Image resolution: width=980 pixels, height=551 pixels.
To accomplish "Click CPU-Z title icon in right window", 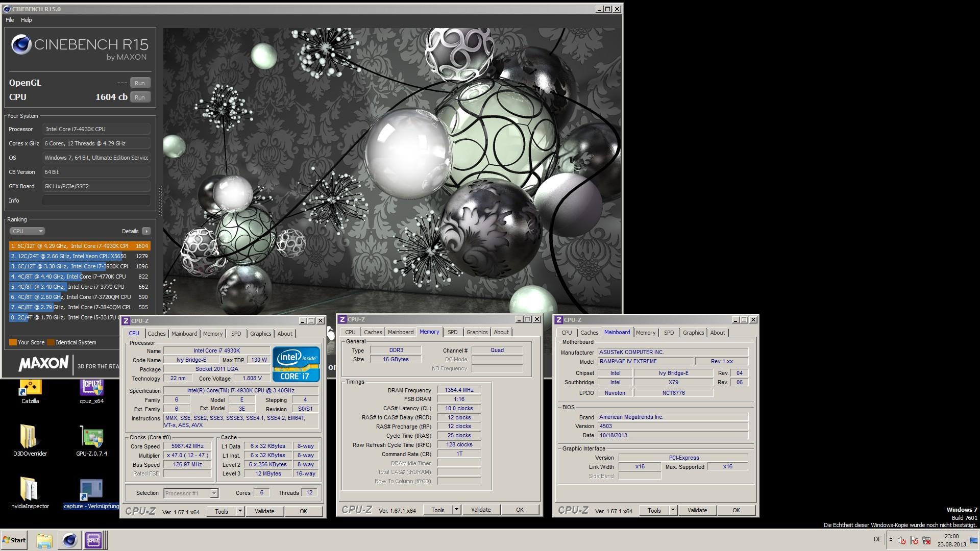I will pyautogui.click(x=558, y=320).
